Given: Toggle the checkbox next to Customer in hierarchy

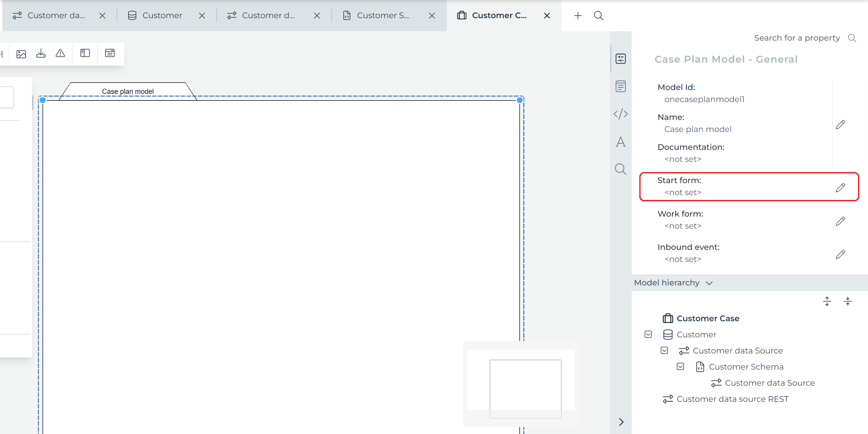Looking at the screenshot, I should pyautogui.click(x=648, y=334).
